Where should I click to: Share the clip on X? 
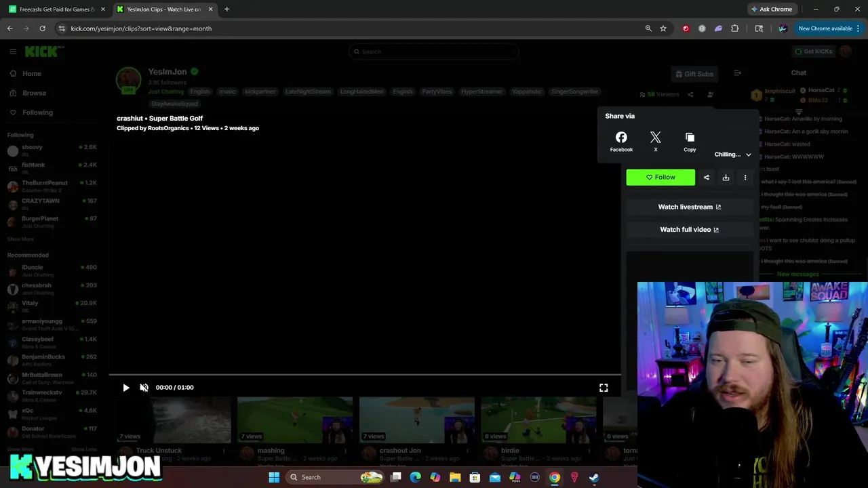pos(655,142)
